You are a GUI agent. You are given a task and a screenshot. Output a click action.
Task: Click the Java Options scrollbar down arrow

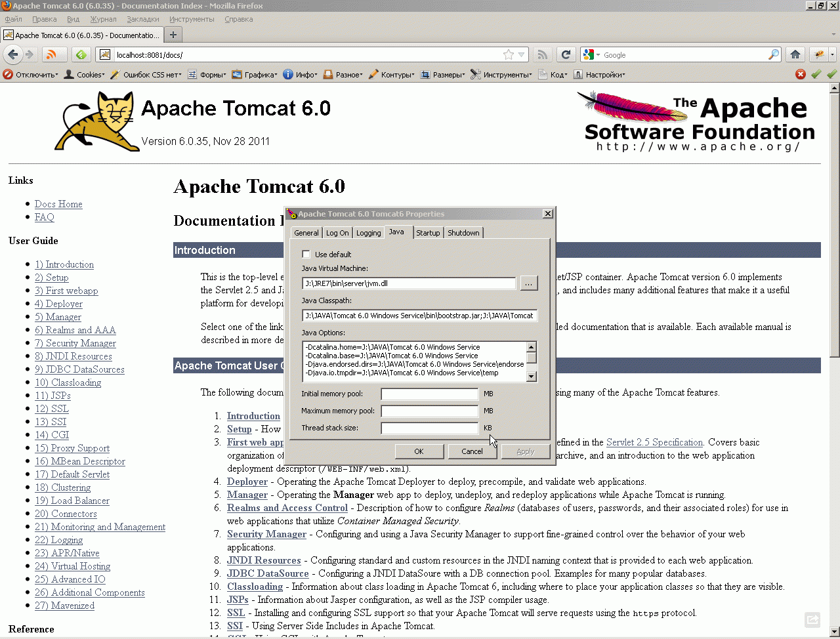(532, 377)
